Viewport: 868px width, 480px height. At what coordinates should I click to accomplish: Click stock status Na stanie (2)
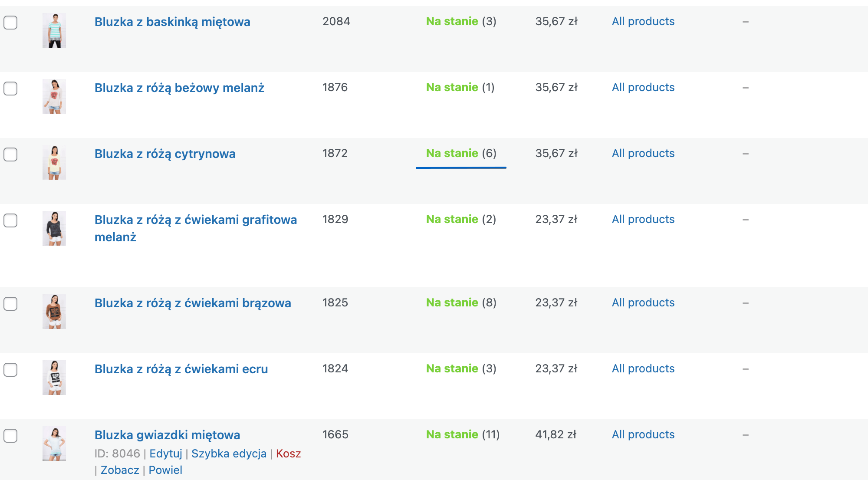461,219
